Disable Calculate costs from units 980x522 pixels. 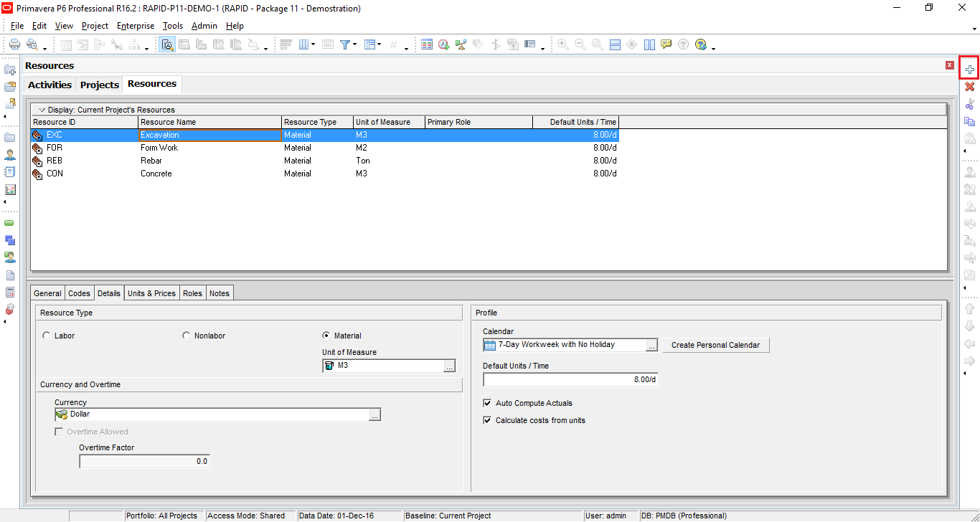pos(487,421)
